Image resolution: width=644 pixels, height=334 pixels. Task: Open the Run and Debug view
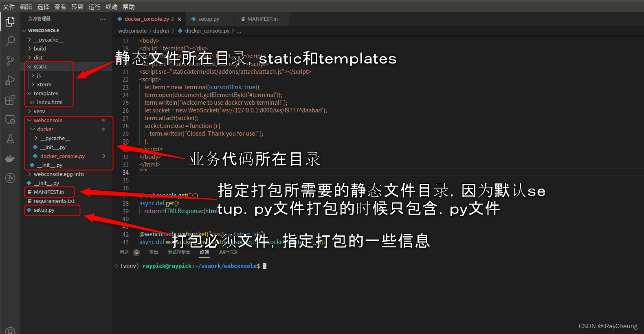coord(10,80)
